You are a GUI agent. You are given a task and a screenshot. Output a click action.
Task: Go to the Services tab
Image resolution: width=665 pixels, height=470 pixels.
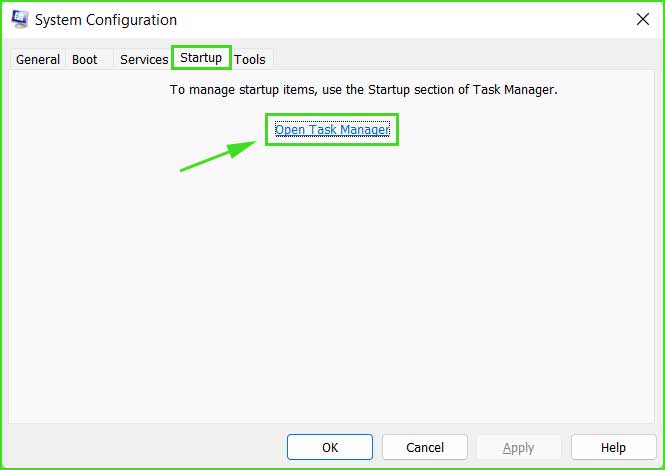click(x=144, y=59)
